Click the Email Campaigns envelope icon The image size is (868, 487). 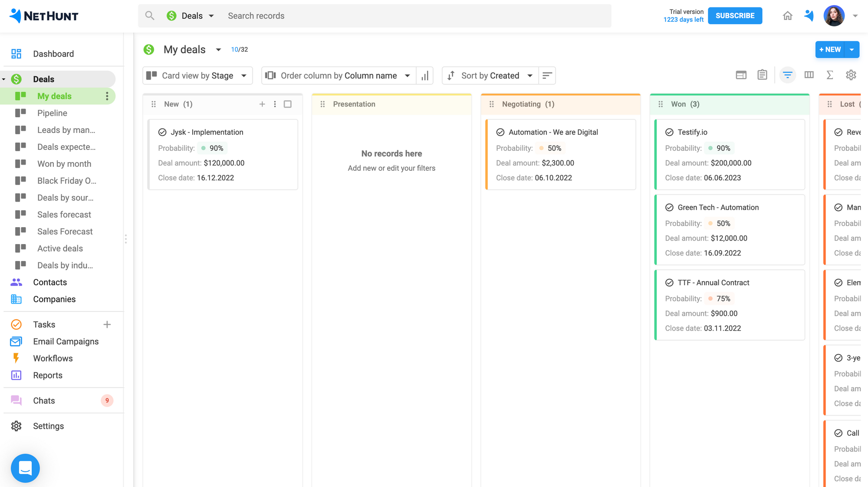pos(16,341)
